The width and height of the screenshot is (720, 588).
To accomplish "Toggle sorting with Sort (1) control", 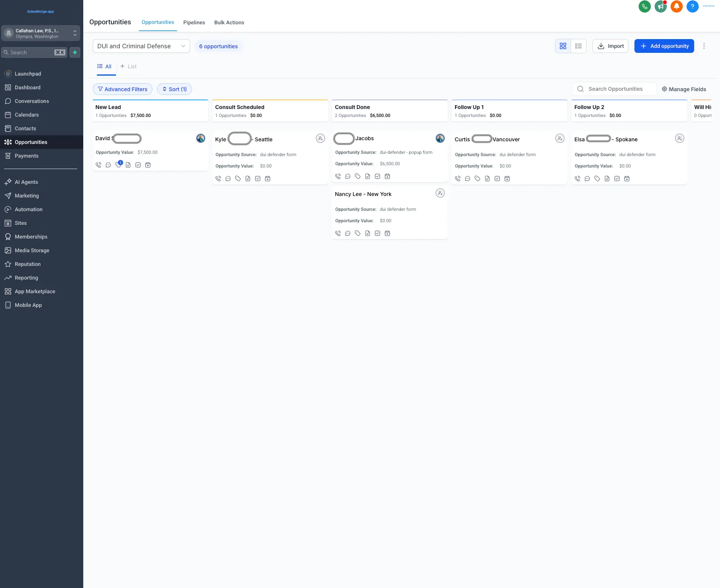I will click(174, 89).
